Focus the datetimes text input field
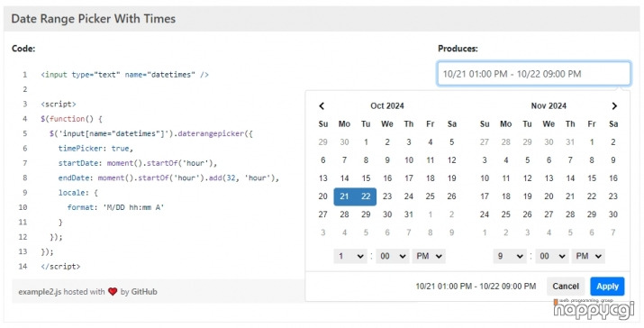The width and height of the screenshot is (644, 328). [x=533, y=74]
